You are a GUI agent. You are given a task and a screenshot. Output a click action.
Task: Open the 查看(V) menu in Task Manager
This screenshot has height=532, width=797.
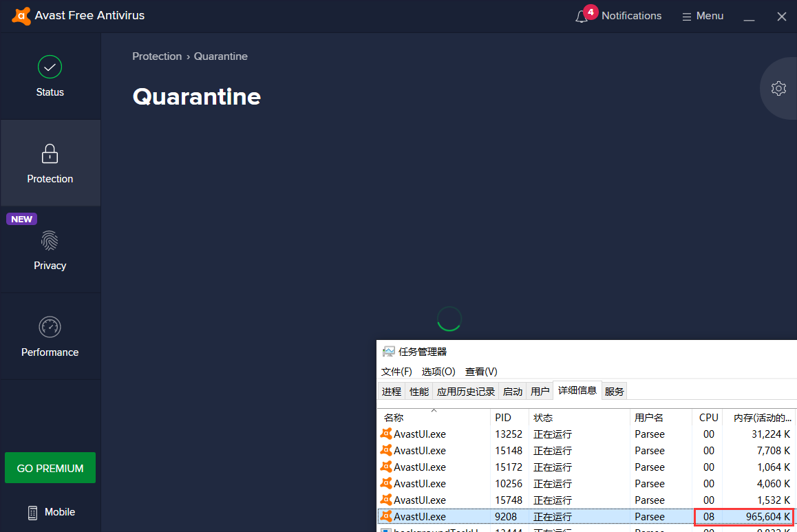481,372
